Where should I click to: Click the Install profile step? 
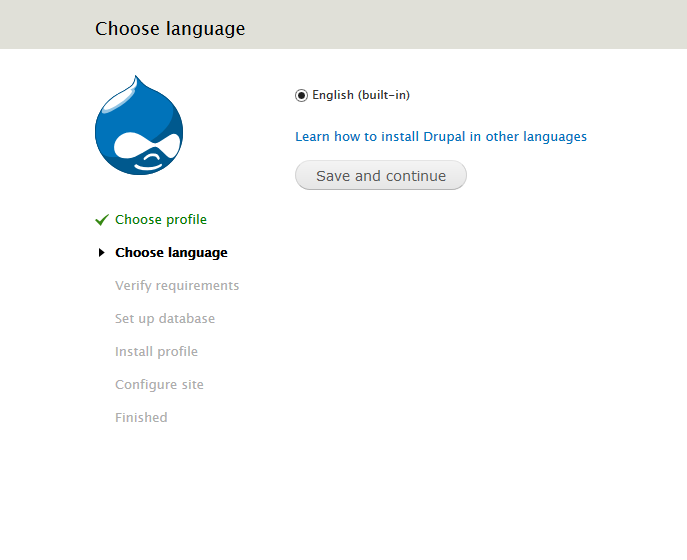point(156,351)
